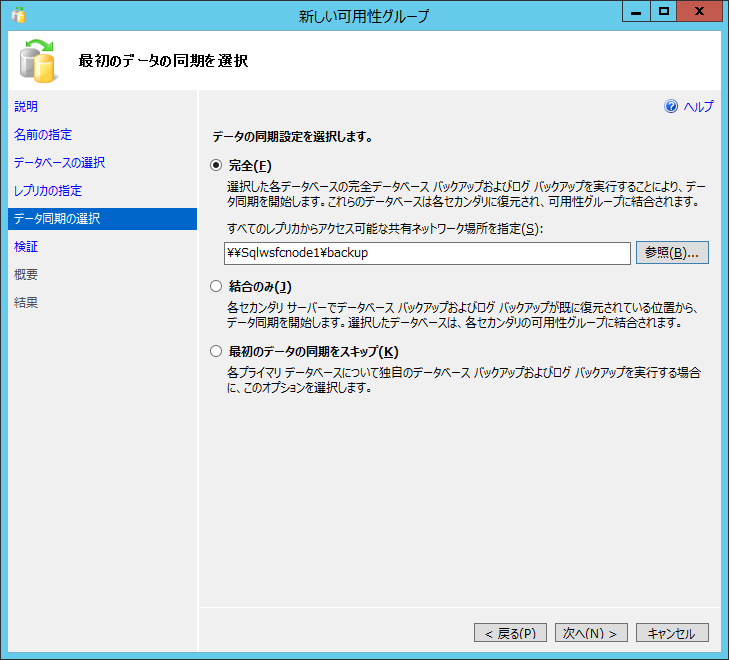Click the < 戻る(P) back button
729x660 pixels.
(511, 633)
